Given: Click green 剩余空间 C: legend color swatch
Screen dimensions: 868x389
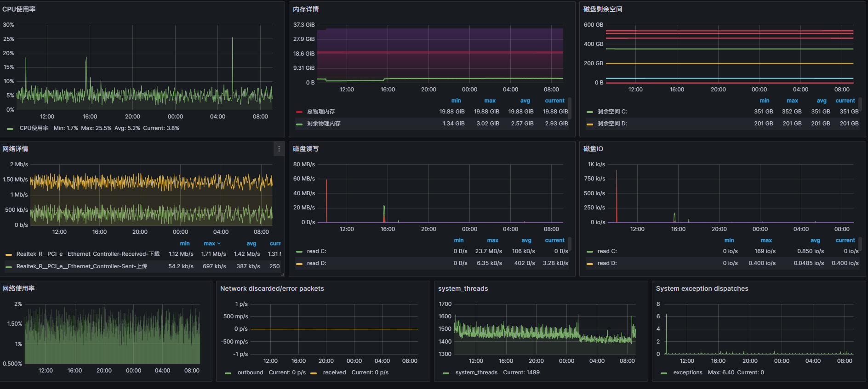Looking at the screenshot, I should click(x=590, y=112).
